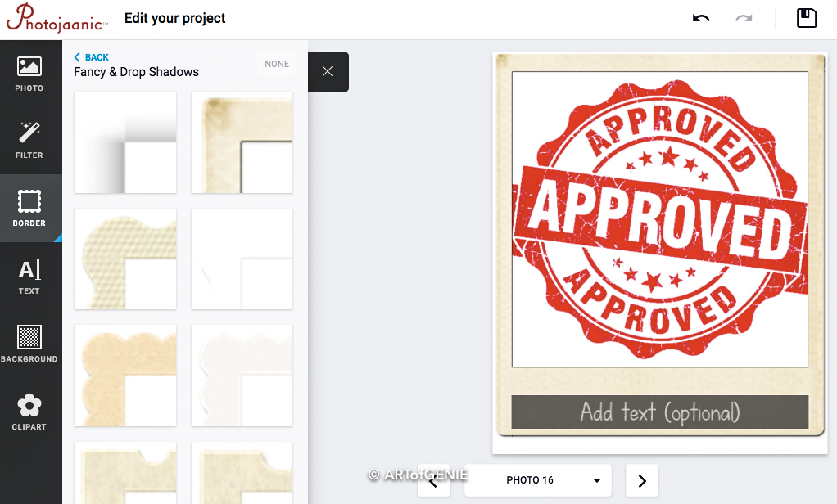The height and width of the screenshot is (504, 837).
Task: Select the white scalloped border thumbnail
Action: [242, 376]
